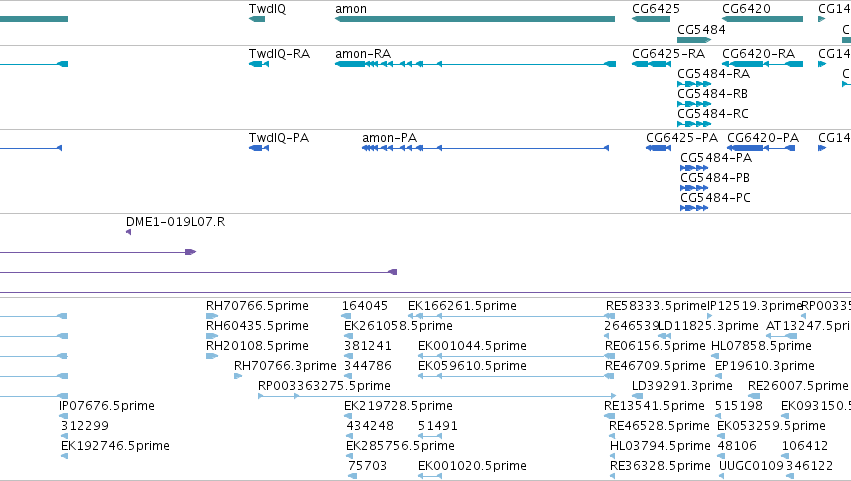Select transcript TwdlQ-RA
The image size is (851, 481).
(x=259, y=64)
